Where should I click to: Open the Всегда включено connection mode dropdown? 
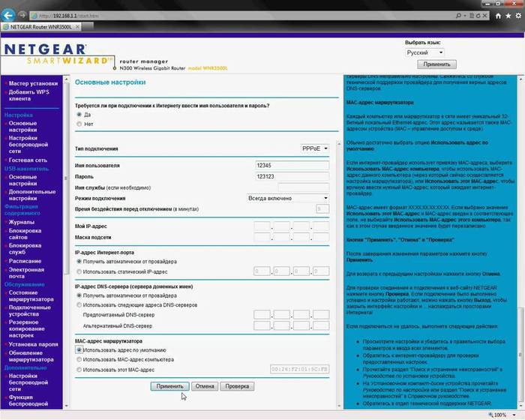tap(288, 198)
